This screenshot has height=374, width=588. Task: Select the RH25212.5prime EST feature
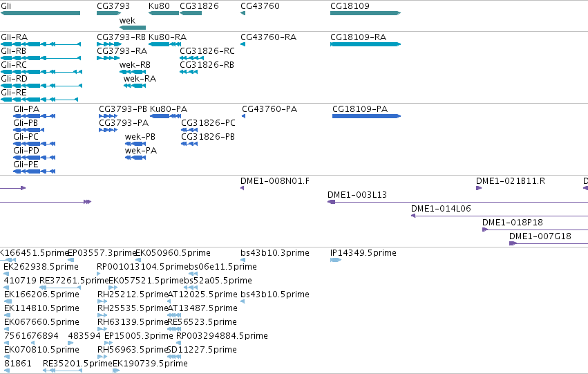click(102, 301)
